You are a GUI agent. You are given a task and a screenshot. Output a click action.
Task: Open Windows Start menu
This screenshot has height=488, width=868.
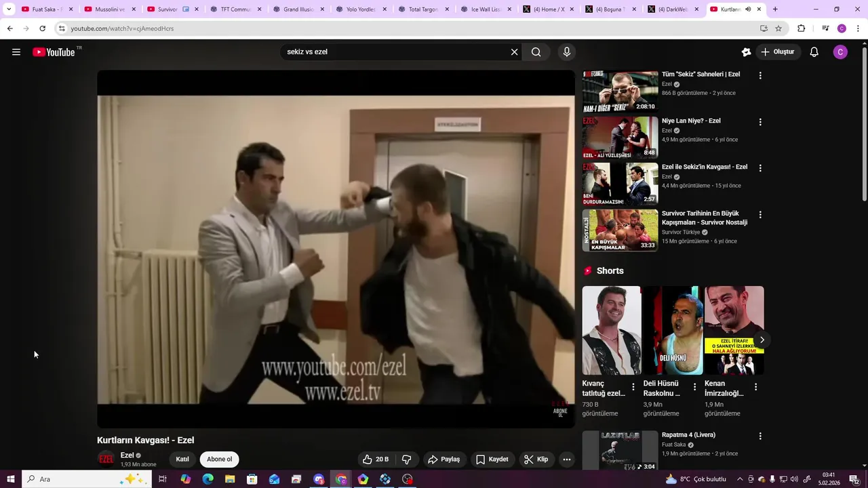pyautogui.click(x=10, y=479)
